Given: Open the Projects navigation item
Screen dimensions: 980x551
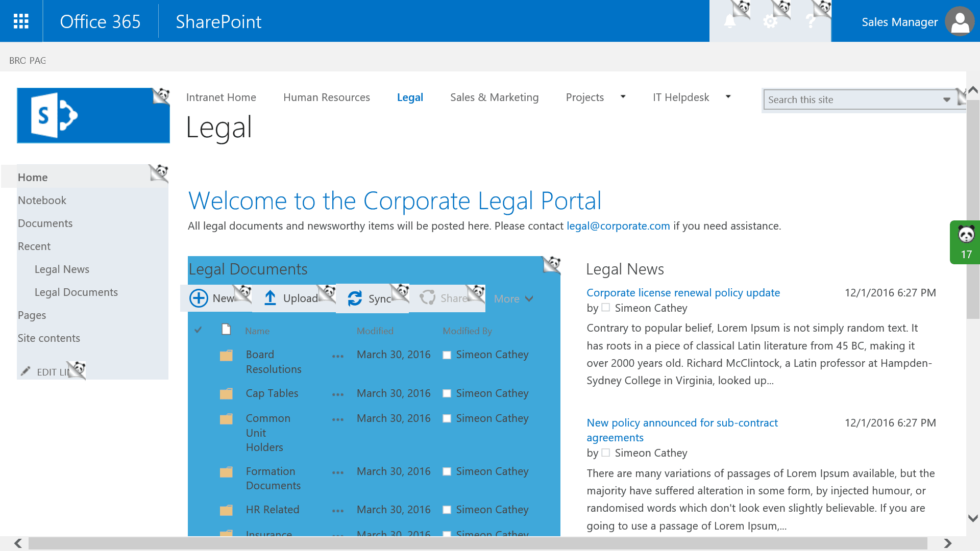Looking at the screenshot, I should pos(585,97).
